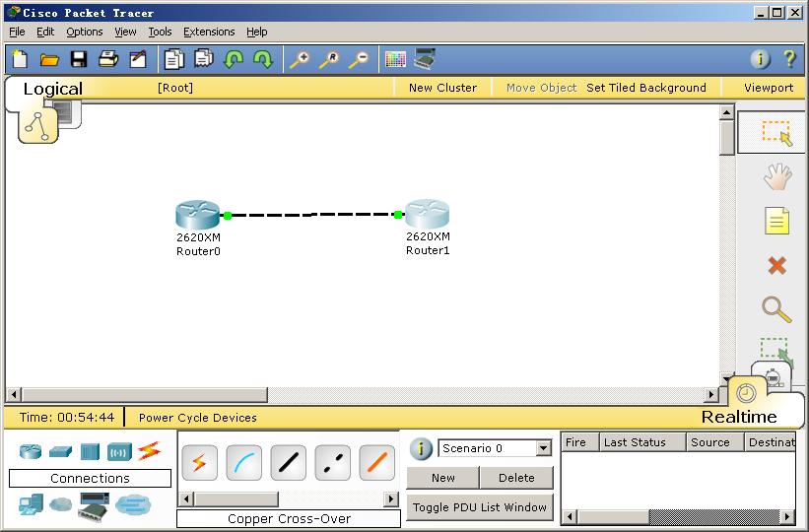
Task: Choose the Resize Shape tool
Action: [775, 351]
